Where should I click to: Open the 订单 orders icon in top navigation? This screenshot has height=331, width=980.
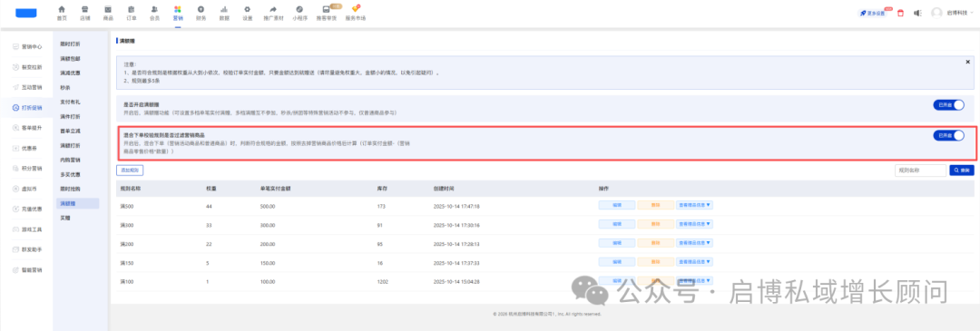click(x=132, y=9)
